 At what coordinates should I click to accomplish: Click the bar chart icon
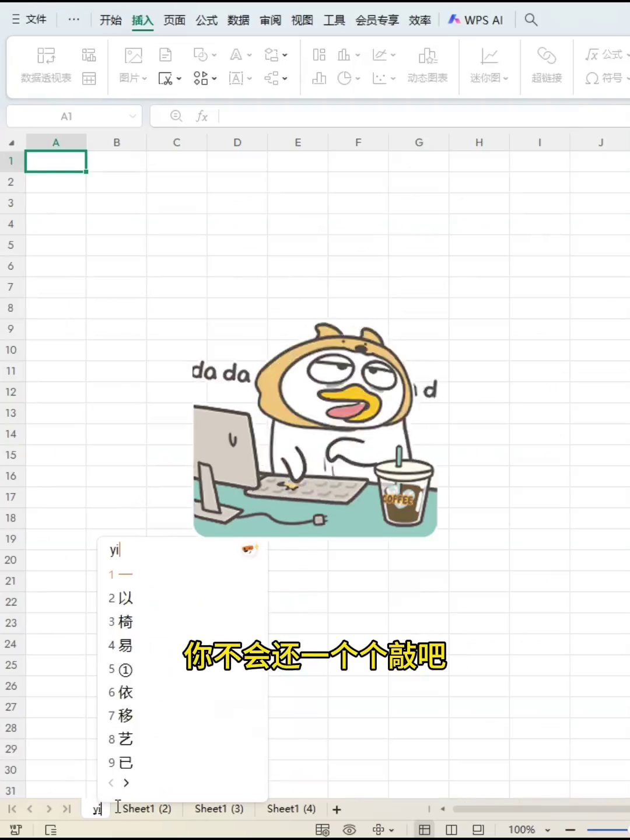[319, 78]
